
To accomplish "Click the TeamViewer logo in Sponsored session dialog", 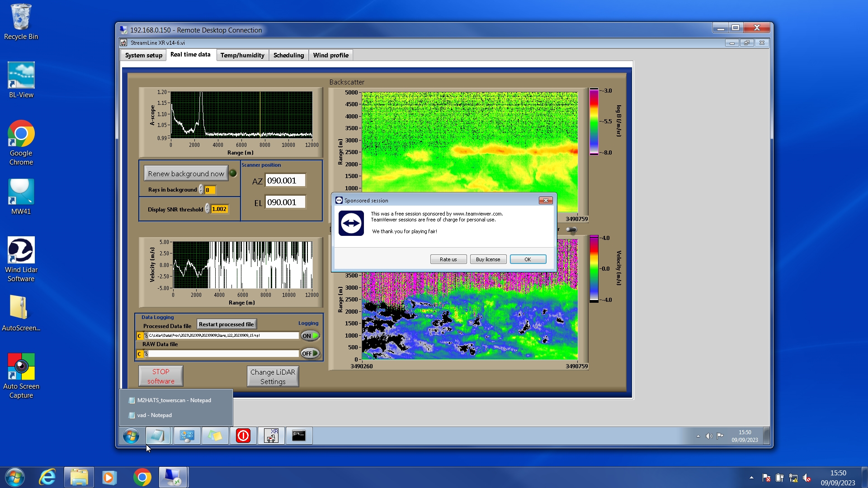I will coord(351,223).
